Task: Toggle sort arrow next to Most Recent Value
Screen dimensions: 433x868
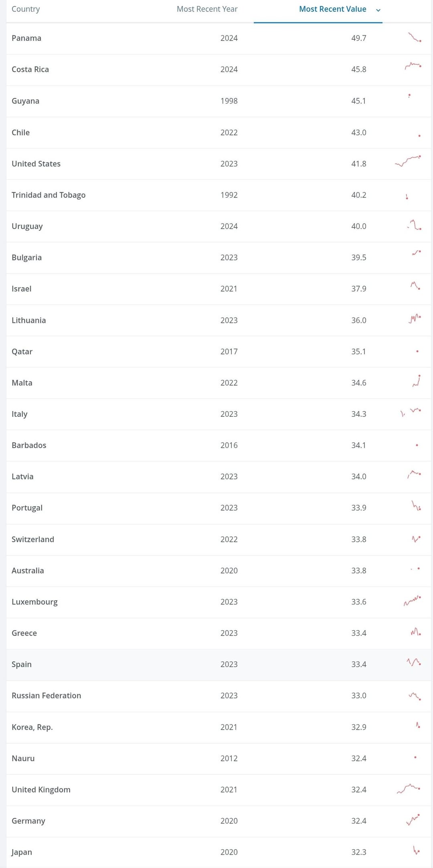Action: 378,10
